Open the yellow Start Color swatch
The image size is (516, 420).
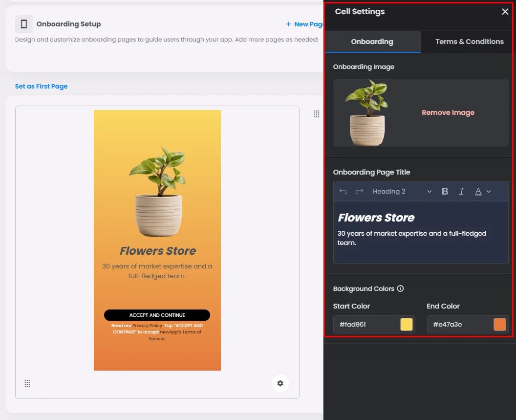[x=407, y=325]
